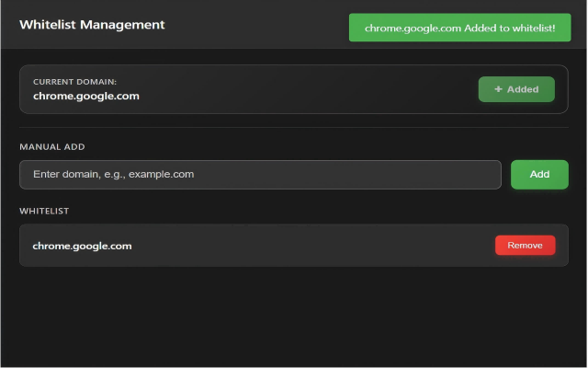Click the chrome.google.com whitelist entry name

82,246
